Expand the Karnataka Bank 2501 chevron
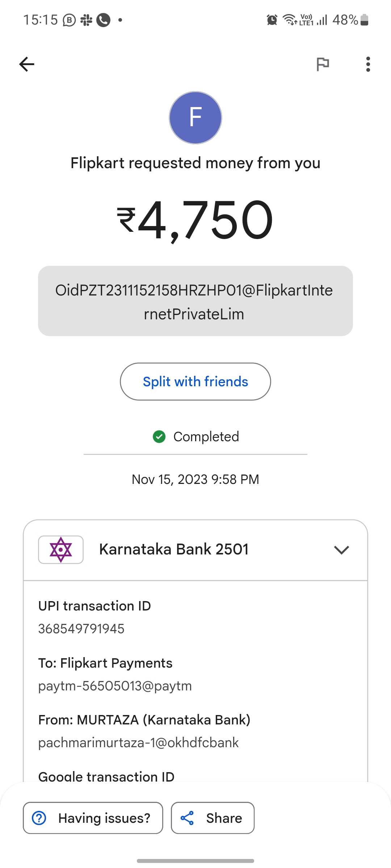The height and width of the screenshot is (868, 391). (341, 550)
